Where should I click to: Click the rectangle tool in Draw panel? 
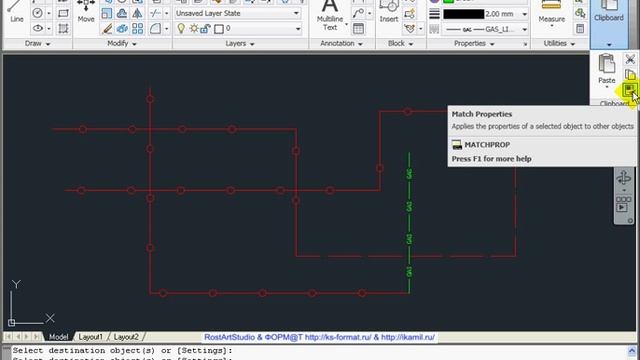coord(63,13)
